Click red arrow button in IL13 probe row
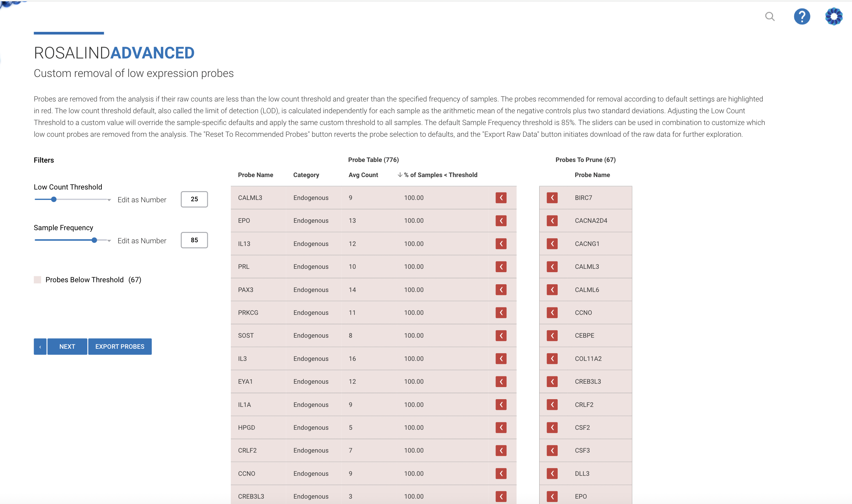Image resolution: width=852 pixels, height=504 pixels. click(x=501, y=244)
